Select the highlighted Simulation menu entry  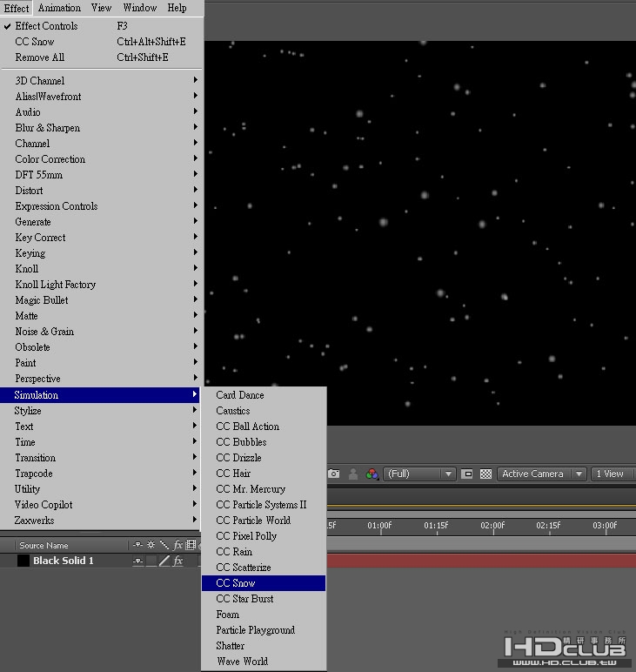pos(102,394)
